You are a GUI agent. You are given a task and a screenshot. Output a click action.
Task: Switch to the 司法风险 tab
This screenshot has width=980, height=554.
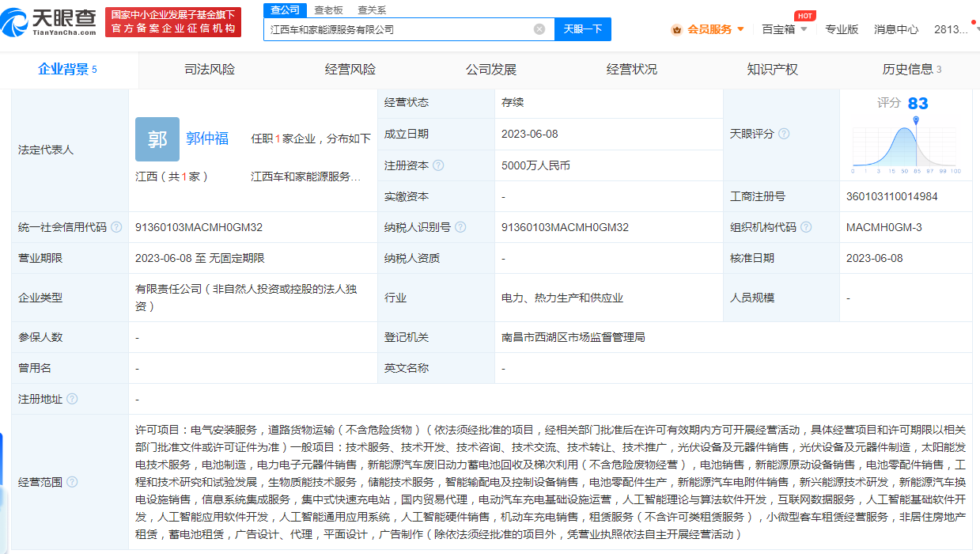click(x=210, y=69)
